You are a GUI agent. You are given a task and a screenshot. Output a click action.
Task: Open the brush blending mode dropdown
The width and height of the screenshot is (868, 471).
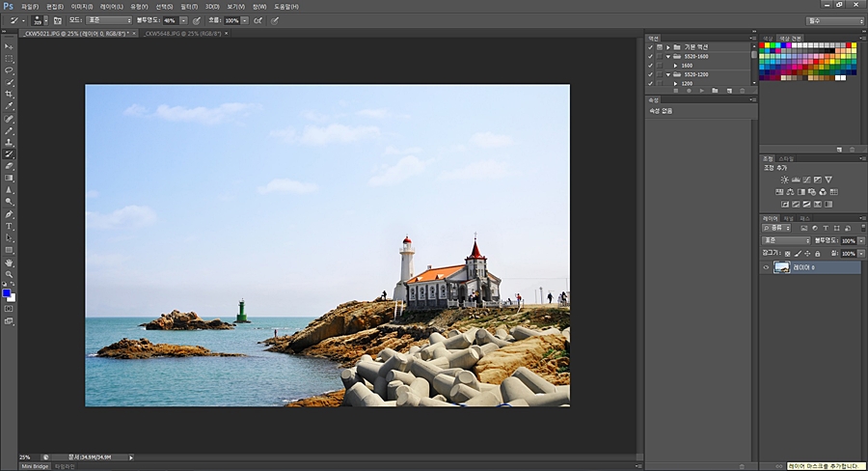(x=108, y=19)
